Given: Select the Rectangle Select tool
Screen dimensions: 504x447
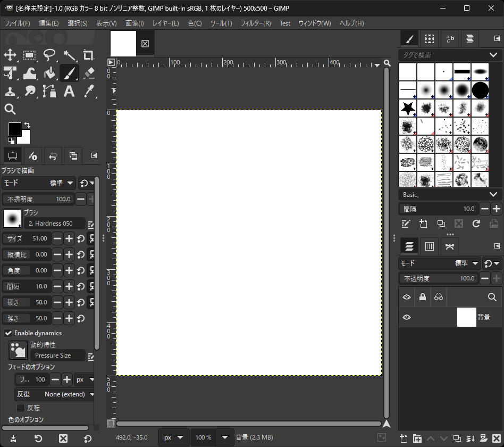Looking at the screenshot, I should [x=30, y=55].
